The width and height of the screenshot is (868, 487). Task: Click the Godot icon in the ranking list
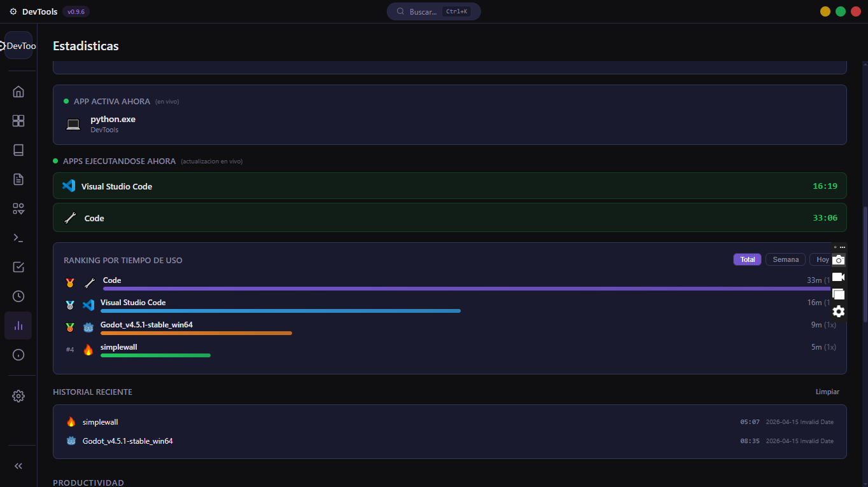(88, 327)
